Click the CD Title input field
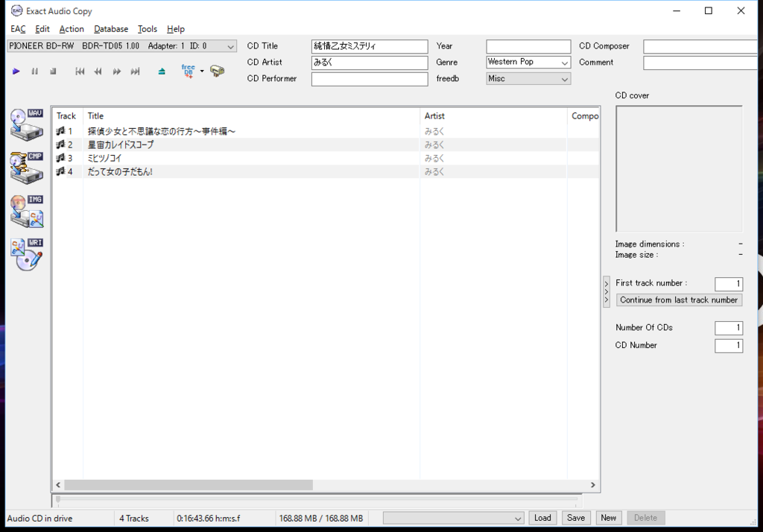 (x=370, y=46)
